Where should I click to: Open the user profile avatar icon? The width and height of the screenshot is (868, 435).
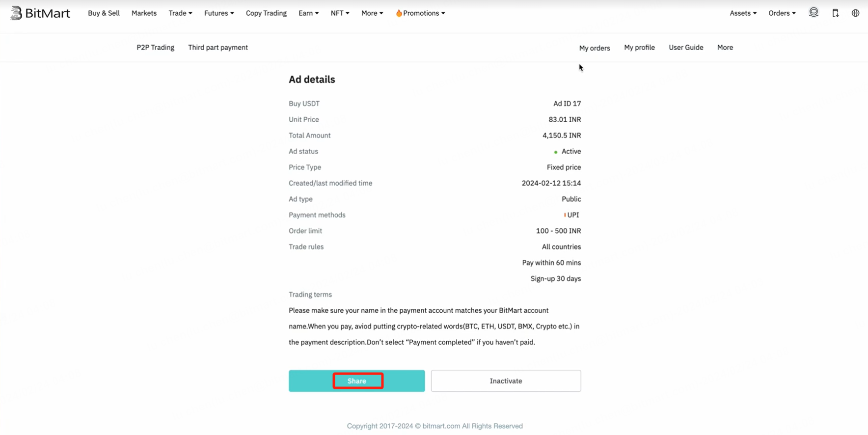pyautogui.click(x=814, y=13)
